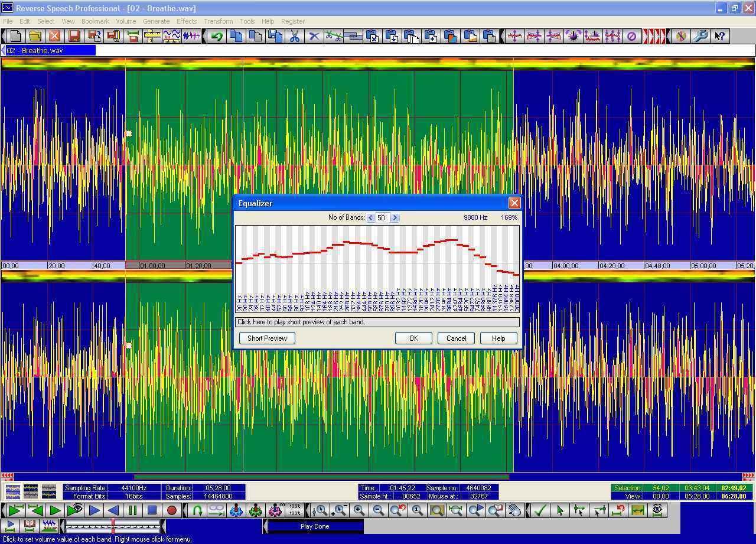
Task: Click the green Undo arrow icon
Action: 217,36
